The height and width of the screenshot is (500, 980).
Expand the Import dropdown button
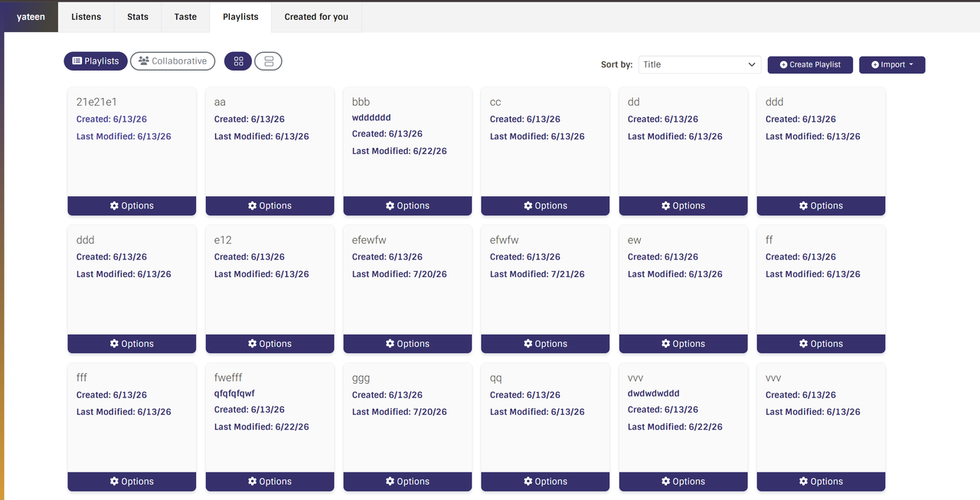point(892,64)
